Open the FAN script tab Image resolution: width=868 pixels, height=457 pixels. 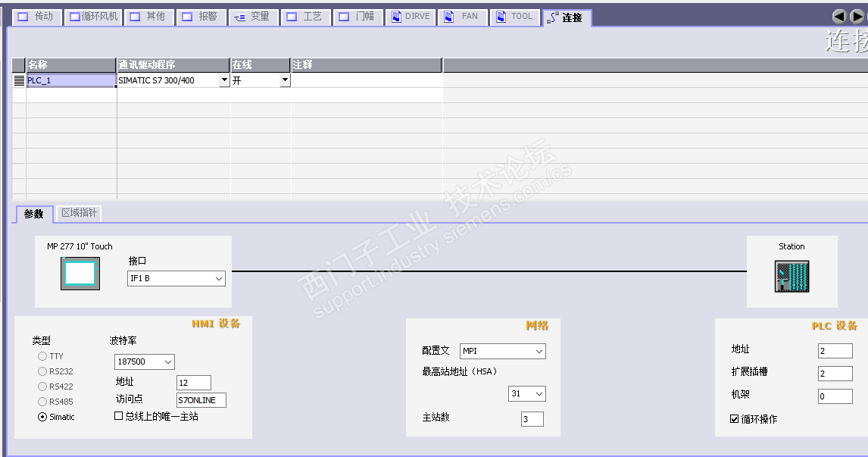463,17
